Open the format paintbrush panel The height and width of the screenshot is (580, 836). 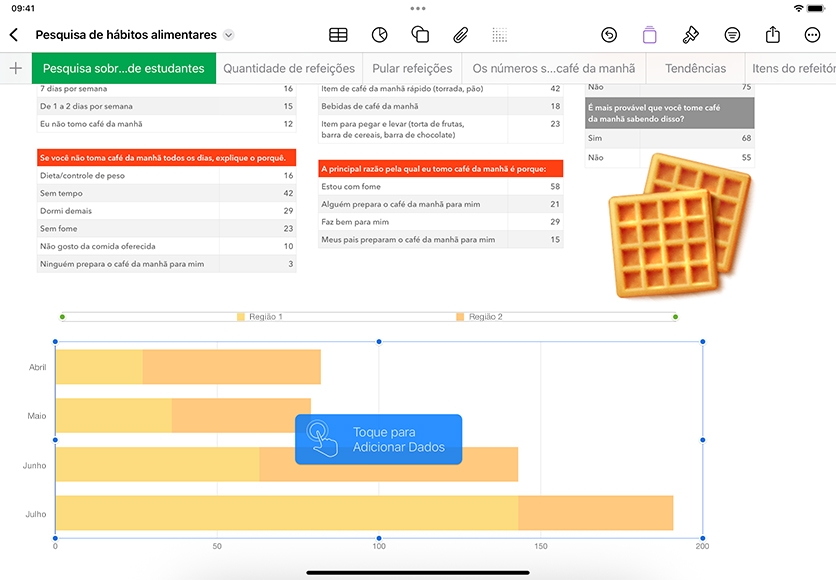pos(690,35)
